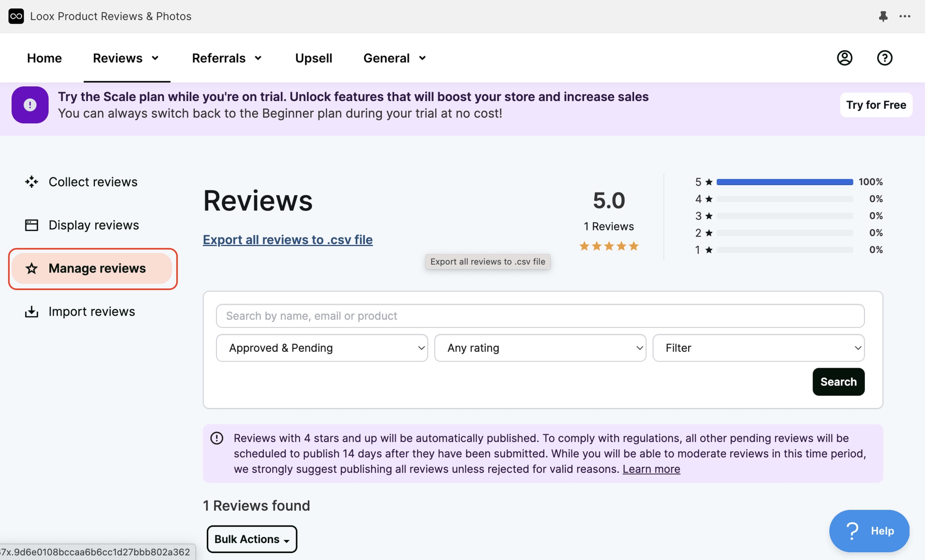The width and height of the screenshot is (925, 560).
Task: Click the 5-star rating progress bar
Action: click(784, 181)
